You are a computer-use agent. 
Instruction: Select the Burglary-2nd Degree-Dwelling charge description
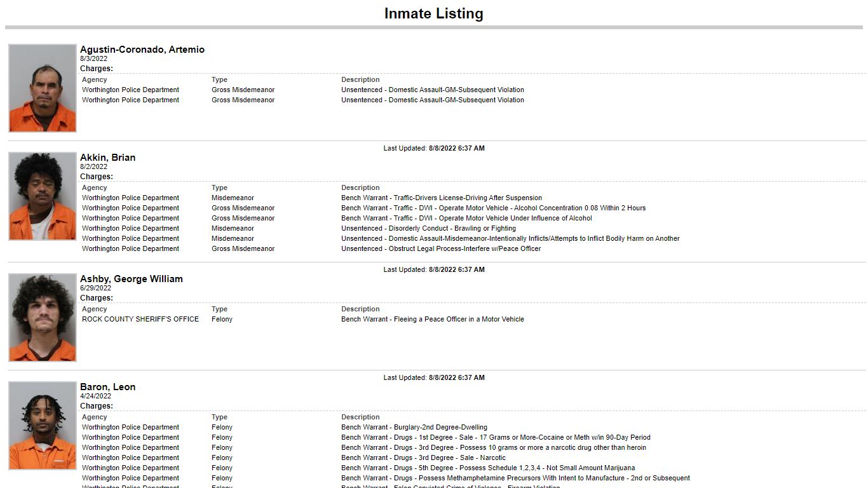tap(414, 428)
